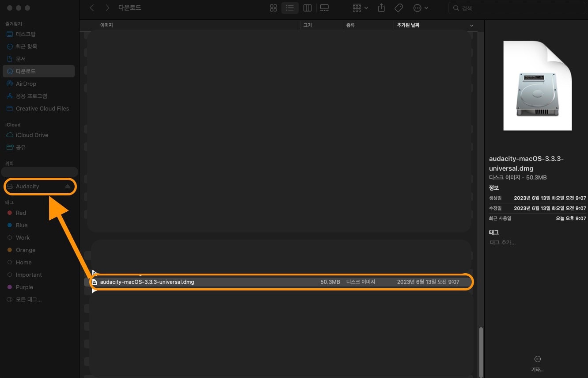Open 최근 항목 in the sidebar

38,46
